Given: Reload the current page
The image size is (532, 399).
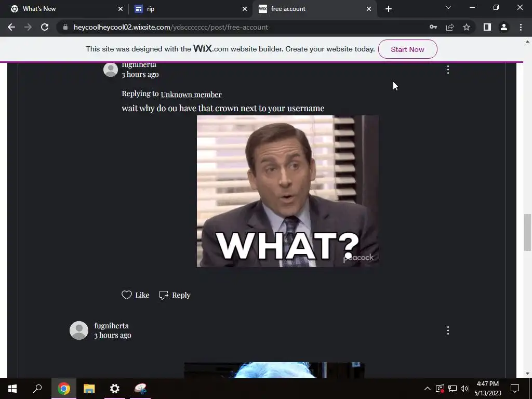Looking at the screenshot, I should (x=45, y=27).
